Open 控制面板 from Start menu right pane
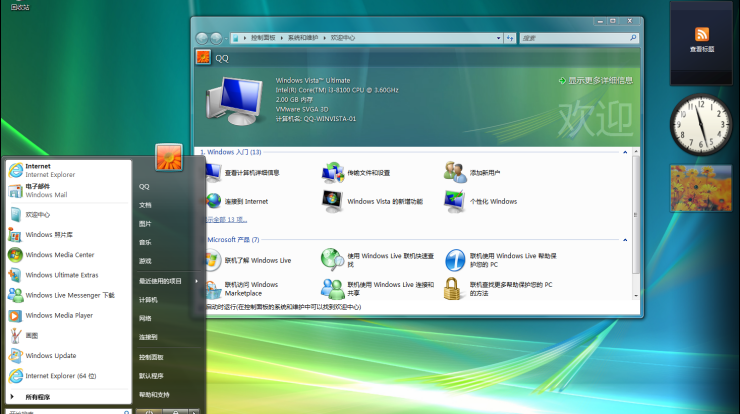Image resolution: width=740 pixels, height=414 pixels. click(x=151, y=357)
